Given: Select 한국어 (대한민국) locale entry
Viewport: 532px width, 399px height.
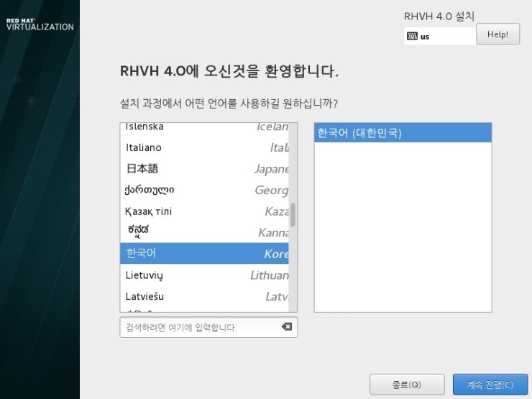Looking at the screenshot, I should point(403,133).
